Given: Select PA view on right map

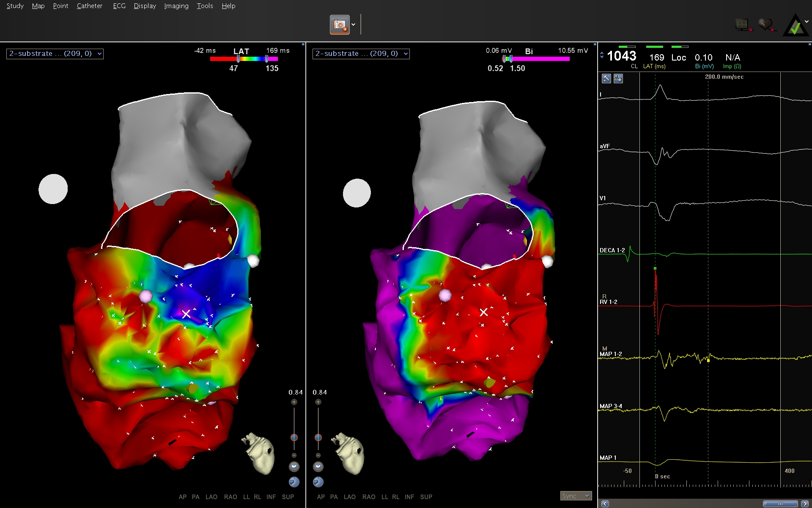Looking at the screenshot, I should [334, 497].
